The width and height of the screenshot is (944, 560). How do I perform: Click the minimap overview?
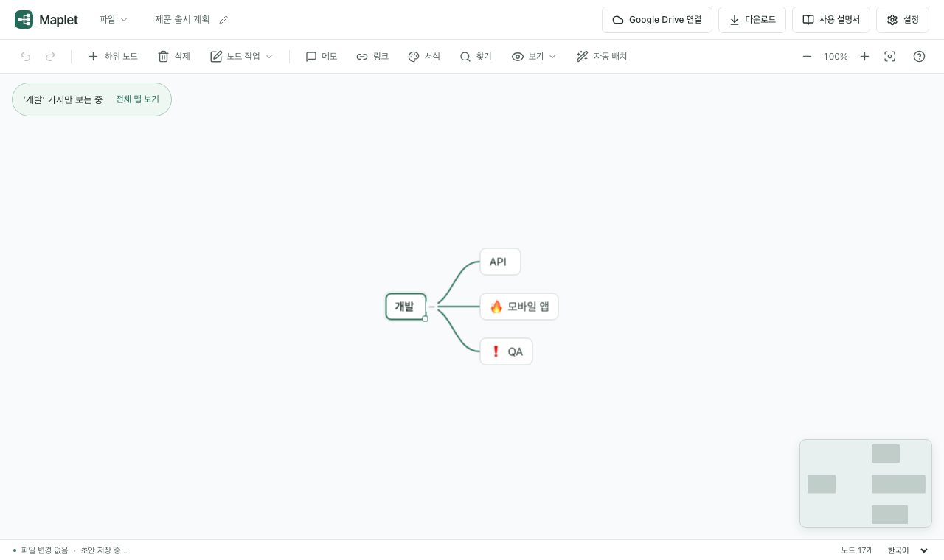coord(866,483)
